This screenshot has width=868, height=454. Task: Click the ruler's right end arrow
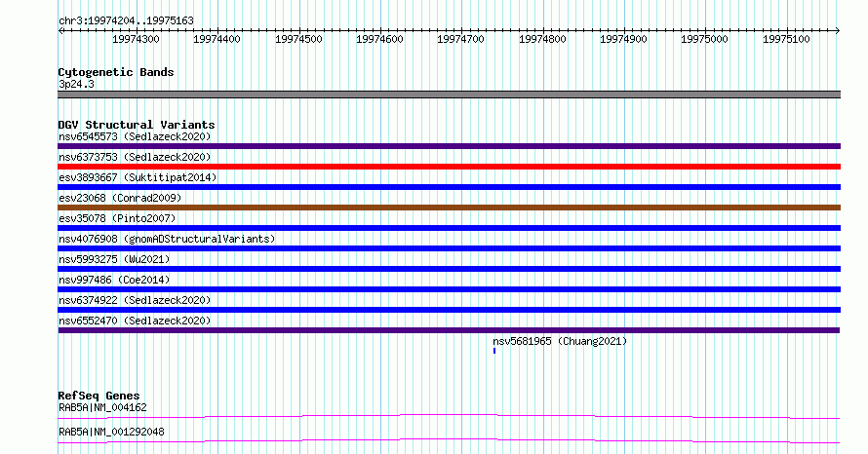(838, 31)
